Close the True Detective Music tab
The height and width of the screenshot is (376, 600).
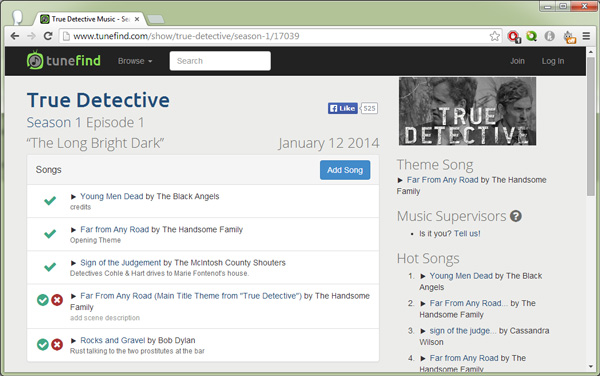137,19
